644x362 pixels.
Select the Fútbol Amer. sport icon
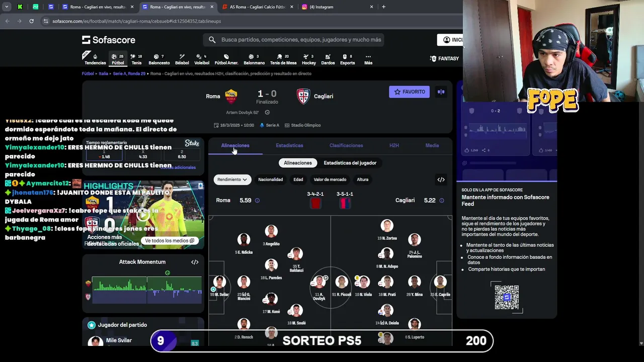[226, 59]
